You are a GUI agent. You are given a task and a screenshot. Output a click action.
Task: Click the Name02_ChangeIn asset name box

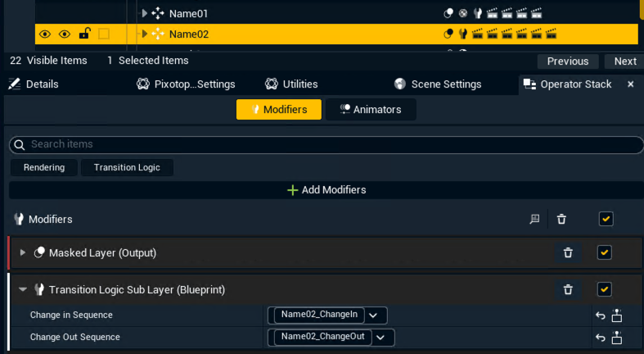[319, 315]
